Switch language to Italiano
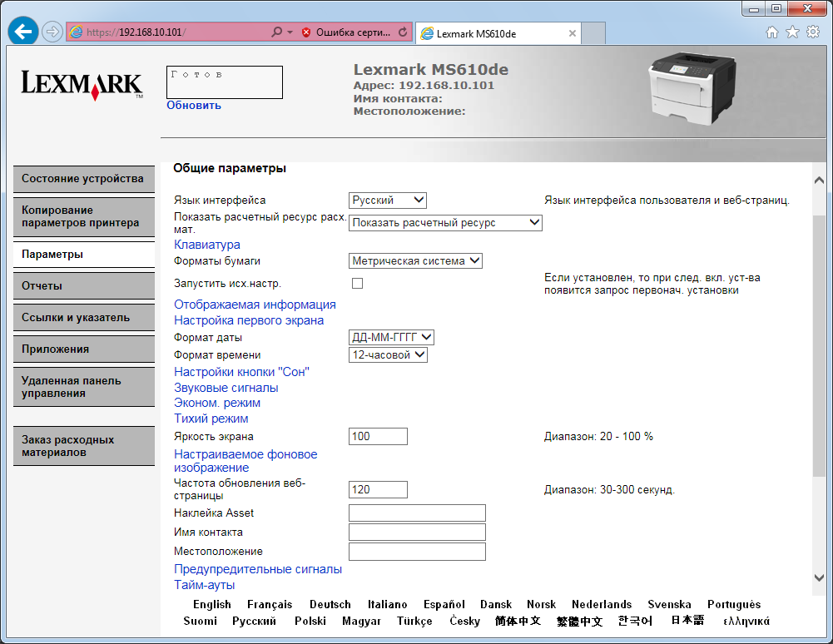 388,605
